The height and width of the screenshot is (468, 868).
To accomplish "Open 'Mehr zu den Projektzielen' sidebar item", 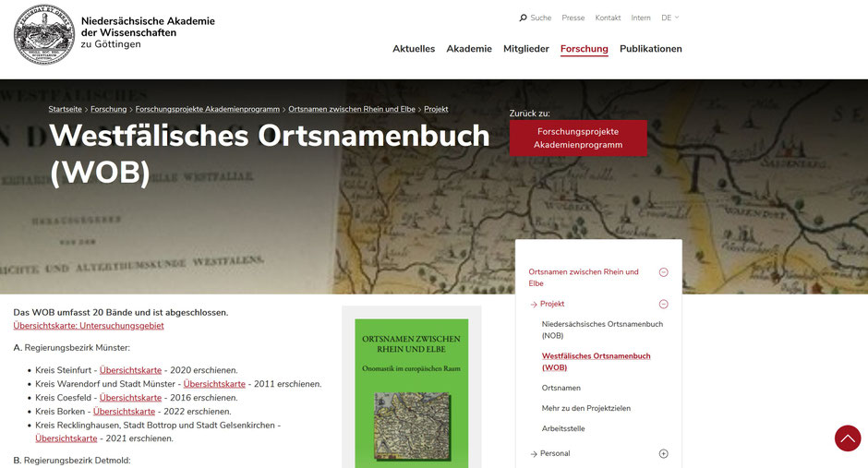I will click(x=586, y=408).
